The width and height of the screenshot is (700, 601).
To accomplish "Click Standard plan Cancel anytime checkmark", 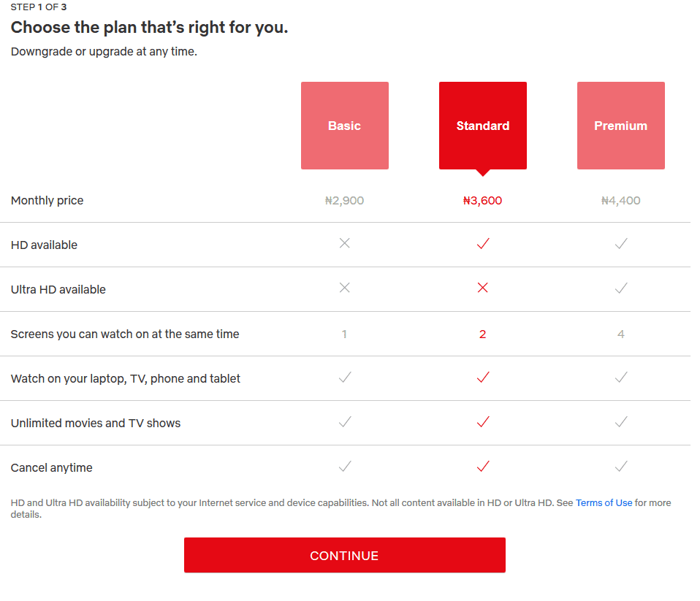I will [x=482, y=466].
